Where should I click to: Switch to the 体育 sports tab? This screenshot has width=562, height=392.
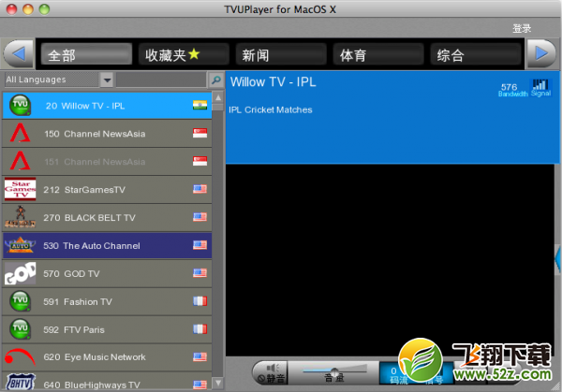point(378,54)
